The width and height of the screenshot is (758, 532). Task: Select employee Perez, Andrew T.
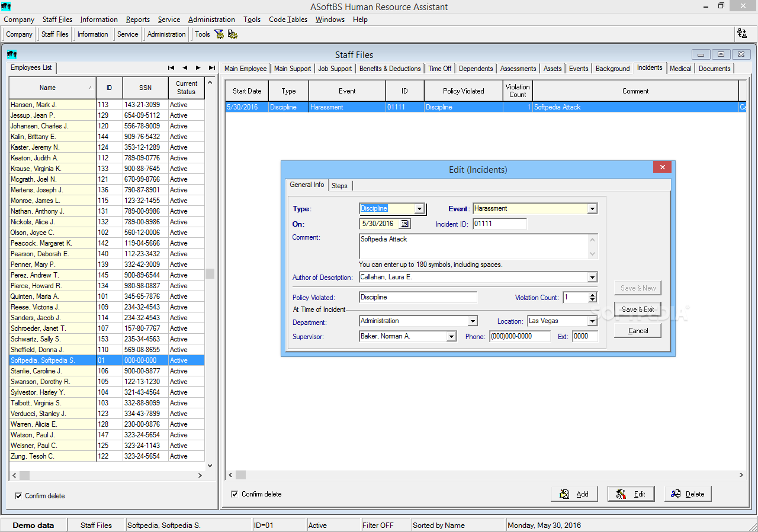pyautogui.click(x=107, y=275)
